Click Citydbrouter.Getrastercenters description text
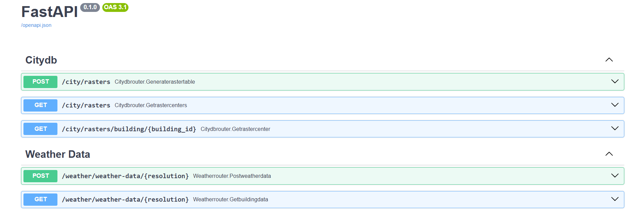Screen dimensions: 644x220 [151, 105]
